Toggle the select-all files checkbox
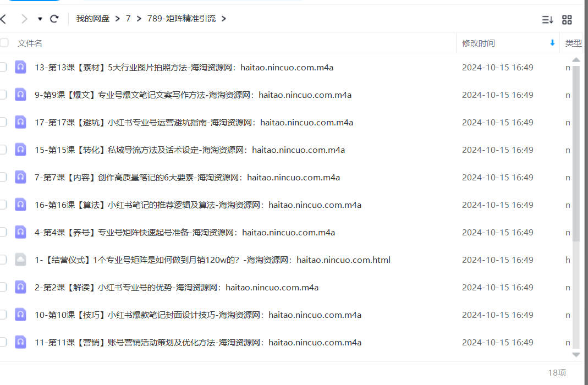 point(4,43)
